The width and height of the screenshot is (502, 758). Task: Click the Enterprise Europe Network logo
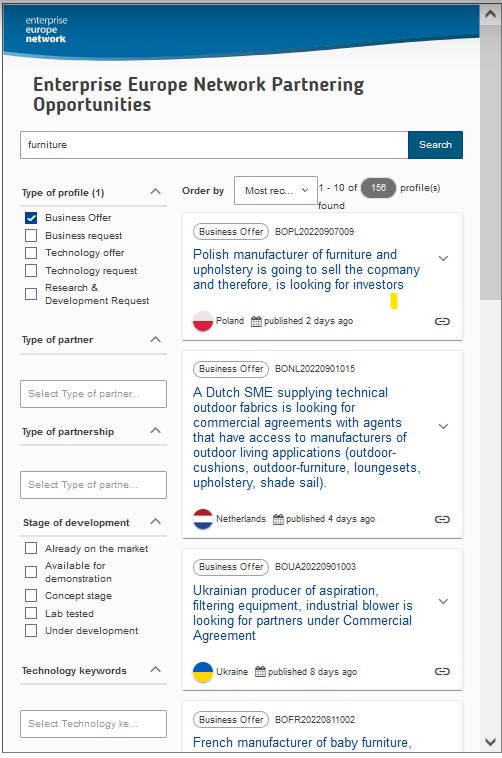coord(46,29)
